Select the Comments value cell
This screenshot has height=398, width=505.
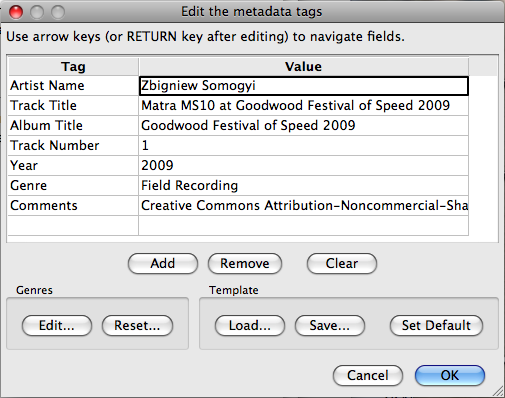(x=303, y=206)
